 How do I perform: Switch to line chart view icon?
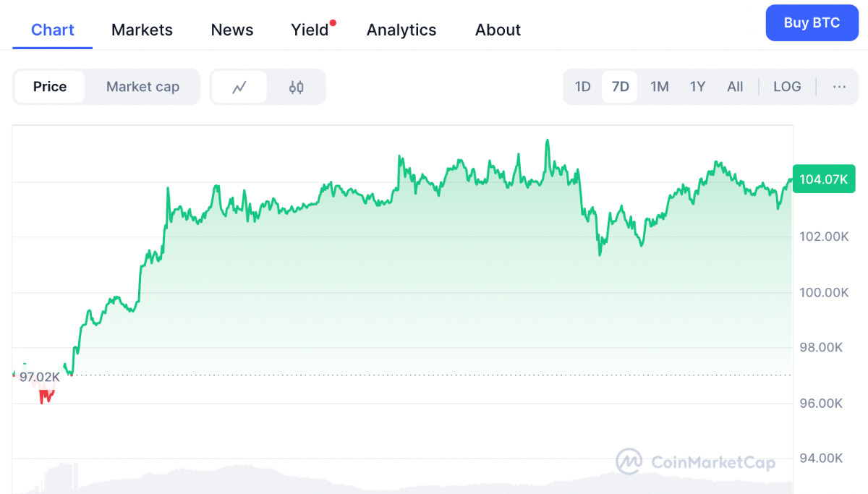point(239,88)
